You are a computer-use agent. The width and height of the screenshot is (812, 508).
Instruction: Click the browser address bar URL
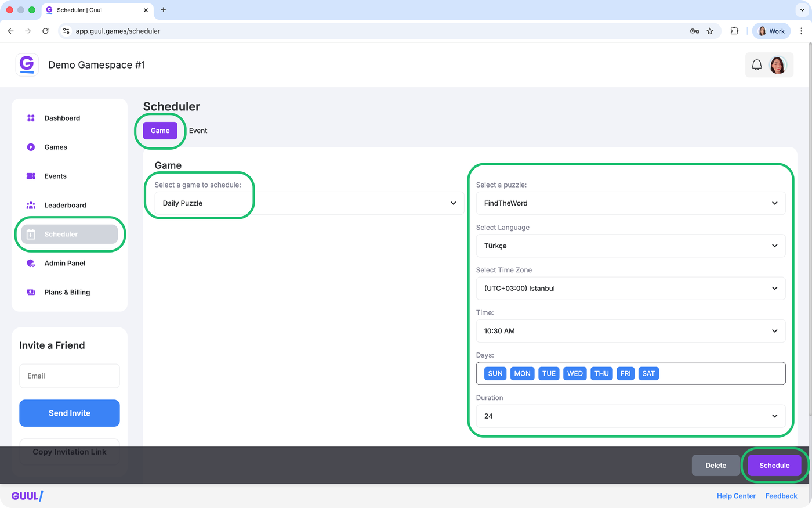[x=118, y=31]
